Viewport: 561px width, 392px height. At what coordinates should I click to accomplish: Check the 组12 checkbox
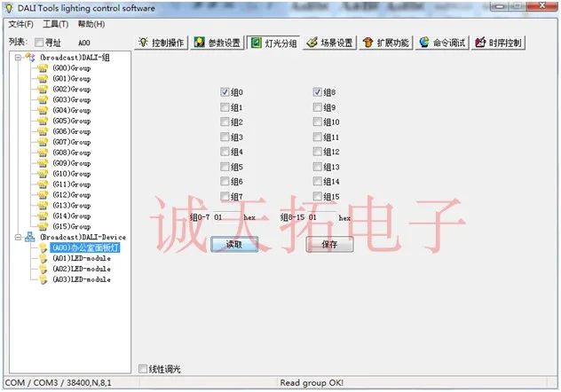point(317,152)
